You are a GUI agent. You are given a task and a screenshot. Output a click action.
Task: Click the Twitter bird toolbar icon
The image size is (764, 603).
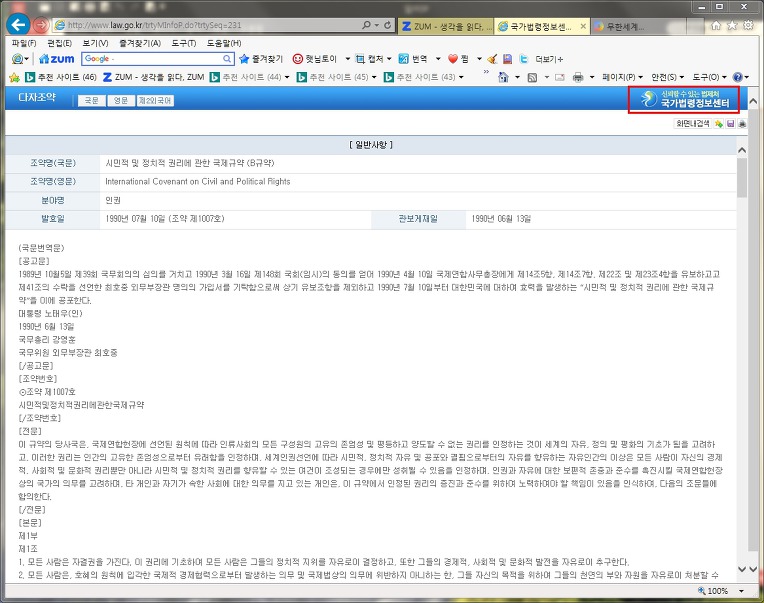524,59
